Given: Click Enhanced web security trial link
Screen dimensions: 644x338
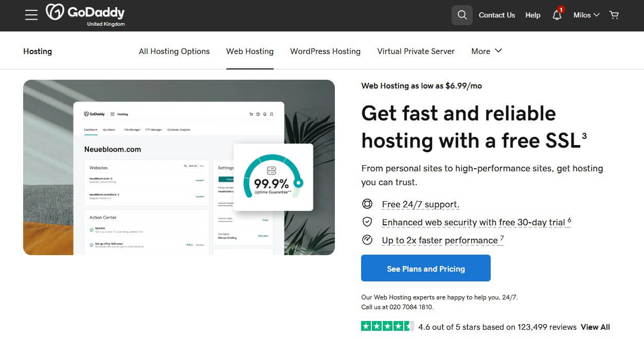Looking at the screenshot, I should coord(476,222).
